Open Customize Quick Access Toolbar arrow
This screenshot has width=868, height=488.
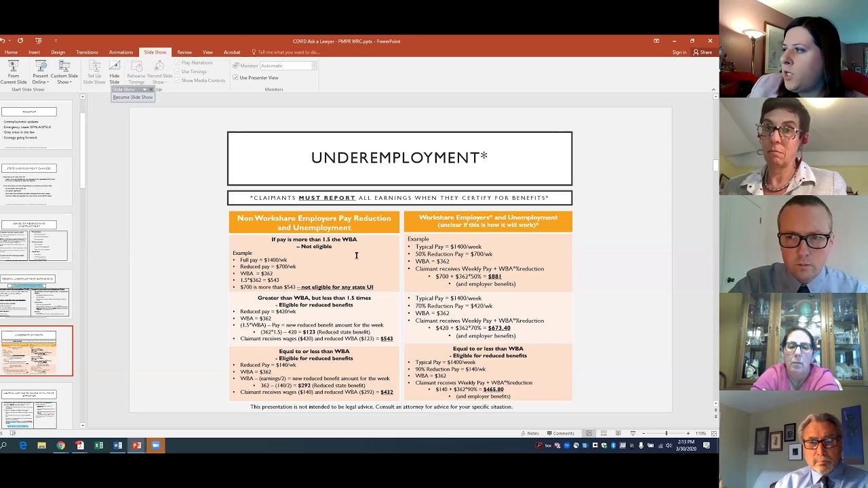tap(56, 41)
